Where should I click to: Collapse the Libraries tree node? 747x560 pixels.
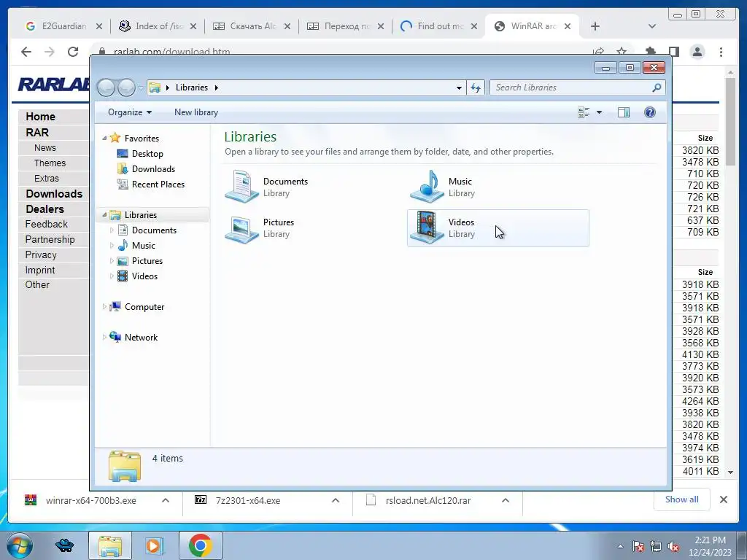pos(105,215)
